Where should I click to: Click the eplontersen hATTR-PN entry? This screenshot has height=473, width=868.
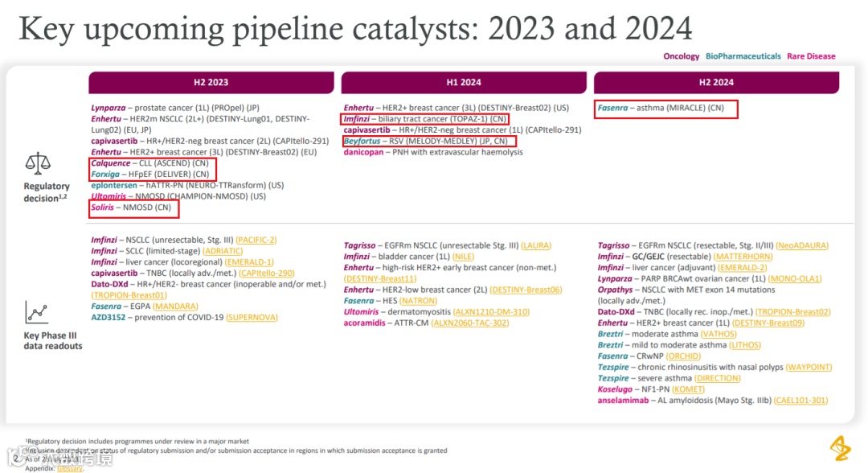point(187,186)
